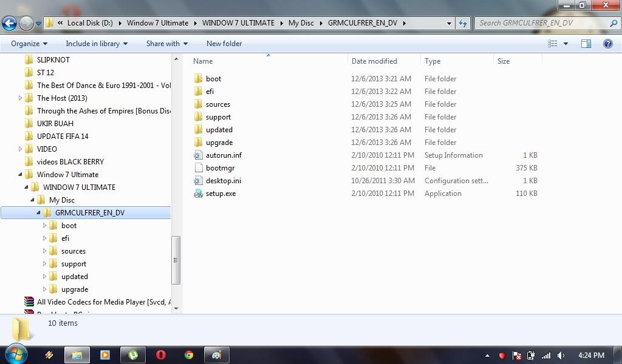The image size is (622, 364).
Task: Click the search magnifier icon
Action: (x=613, y=23)
